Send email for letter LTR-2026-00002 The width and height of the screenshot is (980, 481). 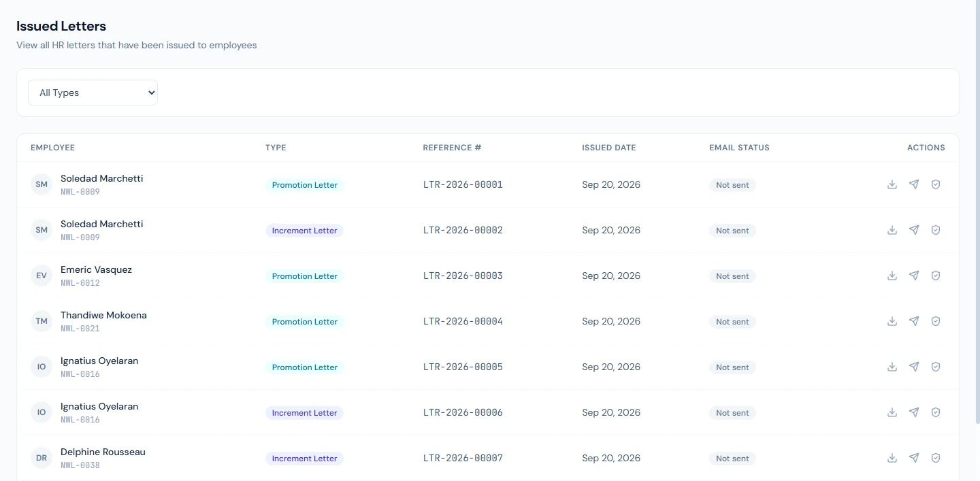click(x=914, y=230)
